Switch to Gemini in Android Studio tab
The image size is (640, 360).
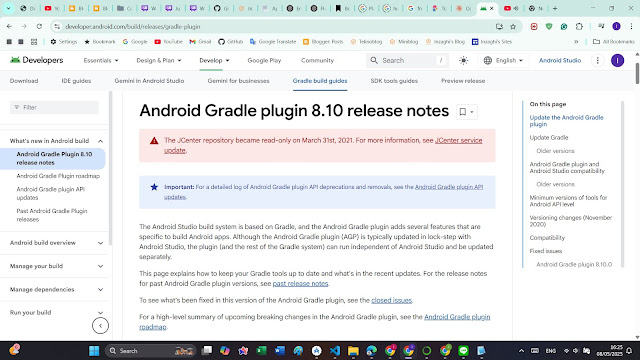149,81
